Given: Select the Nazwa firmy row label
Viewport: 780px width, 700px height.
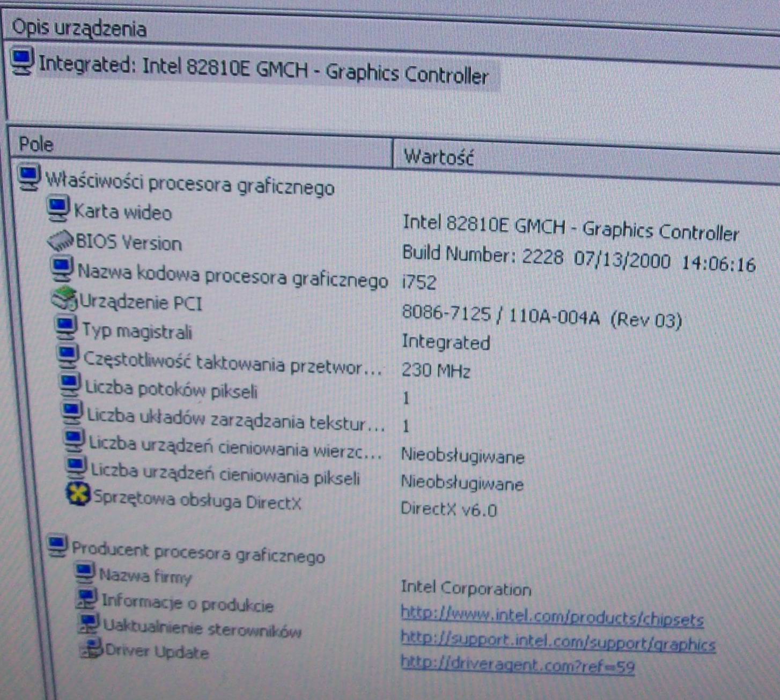Looking at the screenshot, I should tap(145, 576).
